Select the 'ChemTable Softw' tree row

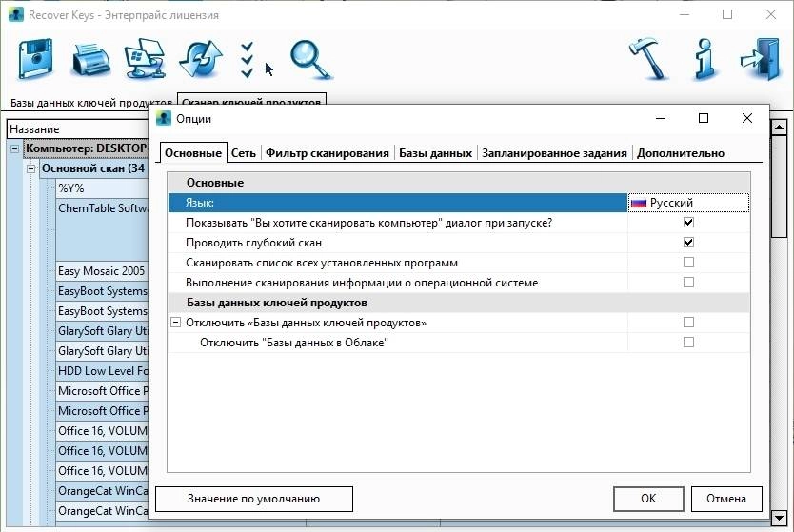coord(102,229)
